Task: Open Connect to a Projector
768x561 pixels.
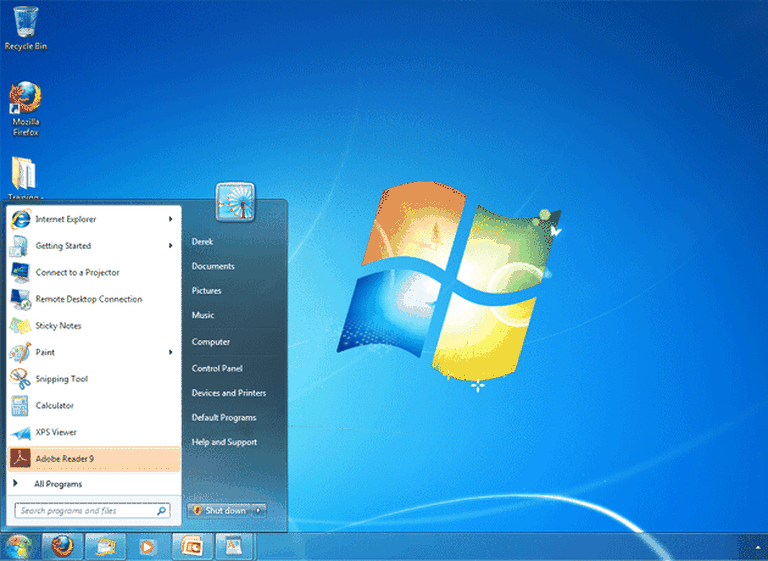Action: point(93,272)
